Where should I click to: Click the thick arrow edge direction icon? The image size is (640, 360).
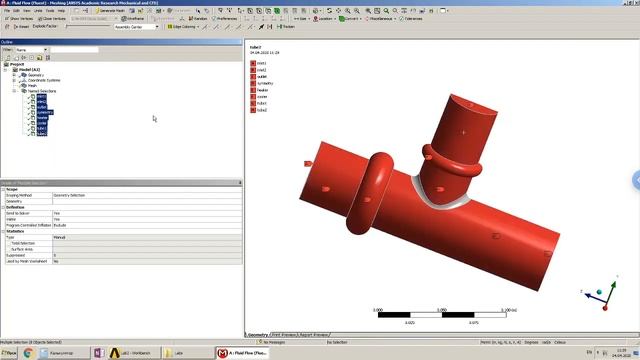tap(262, 27)
